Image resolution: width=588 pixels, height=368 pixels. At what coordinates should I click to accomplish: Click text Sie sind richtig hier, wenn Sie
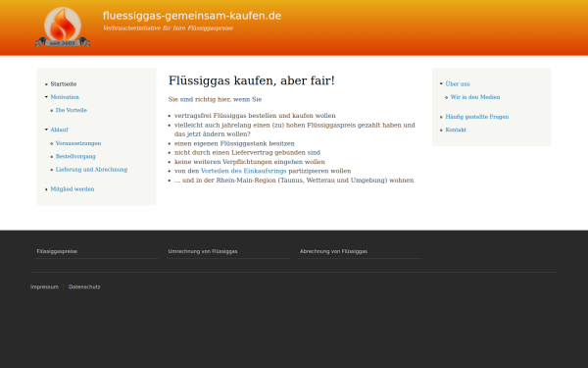[x=215, y=99]
